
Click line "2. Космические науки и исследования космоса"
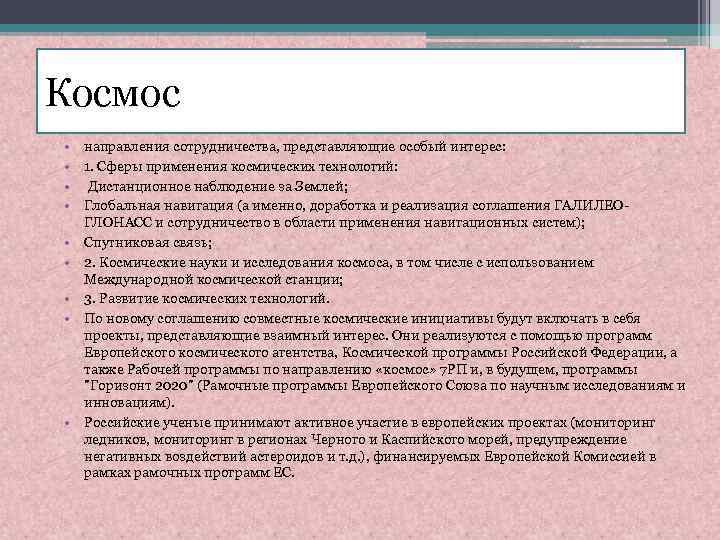[338, 263]
